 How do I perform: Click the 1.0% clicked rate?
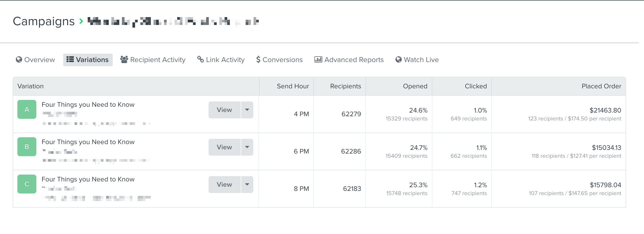click(480, 110)
